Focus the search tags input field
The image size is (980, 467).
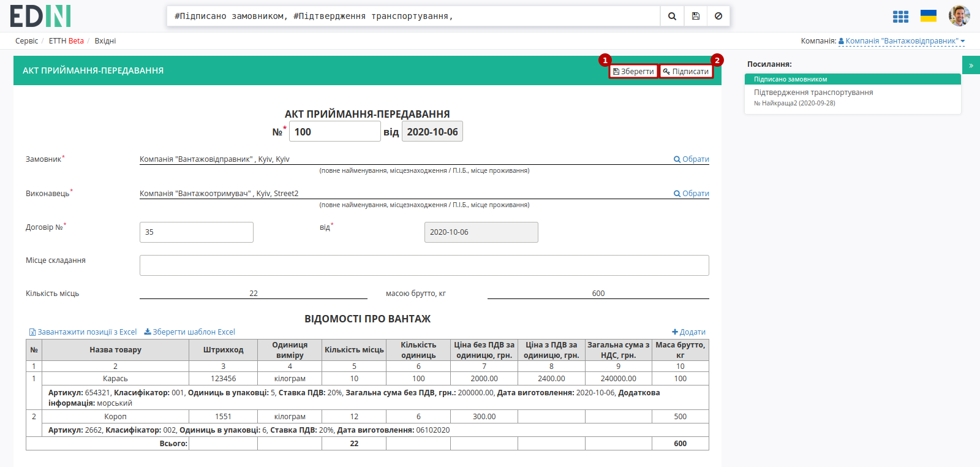[413, 16]
